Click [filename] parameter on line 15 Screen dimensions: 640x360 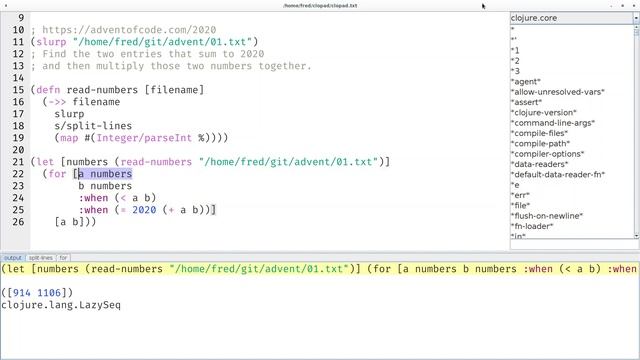click(174, 90)
